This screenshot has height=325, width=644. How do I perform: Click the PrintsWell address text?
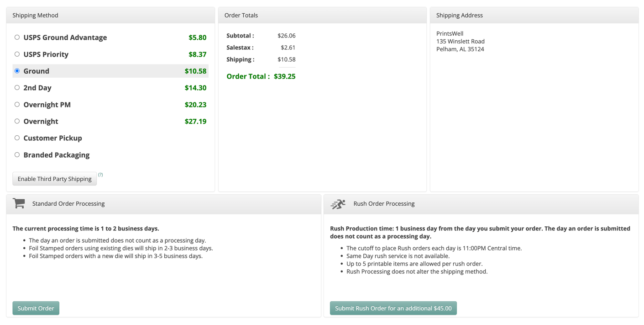point(450,33)
